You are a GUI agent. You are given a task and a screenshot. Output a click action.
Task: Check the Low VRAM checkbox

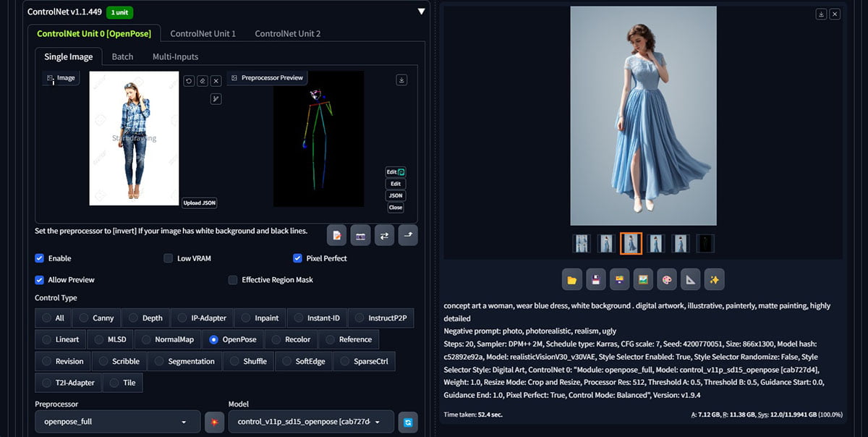pos(169,258)
